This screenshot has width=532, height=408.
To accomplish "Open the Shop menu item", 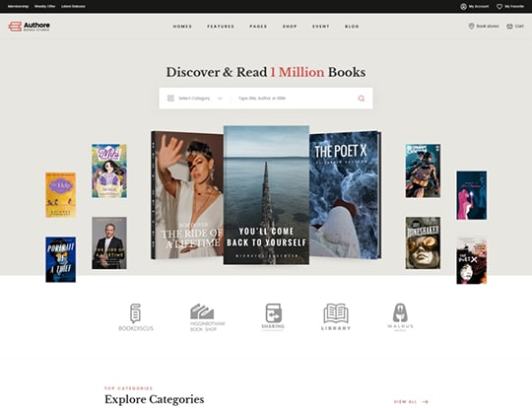I will pos(290,27).
